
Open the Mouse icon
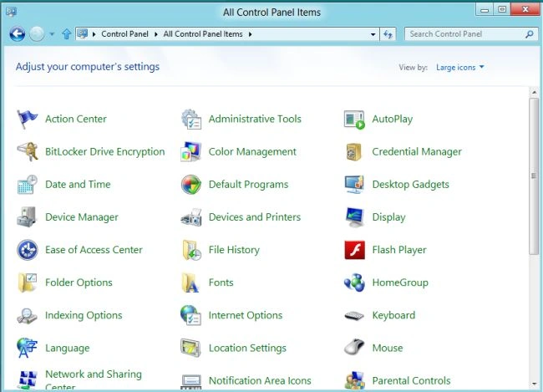coord(354,348)
